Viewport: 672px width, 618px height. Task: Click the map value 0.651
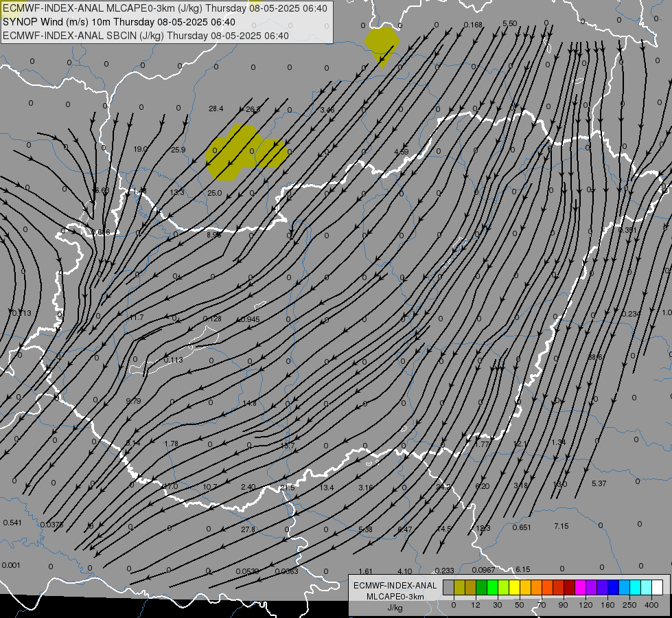[x=522, y=527]
